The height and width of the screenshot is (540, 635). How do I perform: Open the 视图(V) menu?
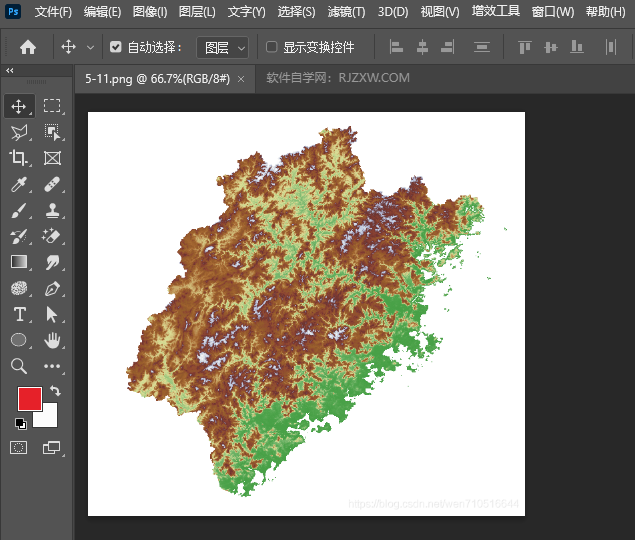point(440,12)
